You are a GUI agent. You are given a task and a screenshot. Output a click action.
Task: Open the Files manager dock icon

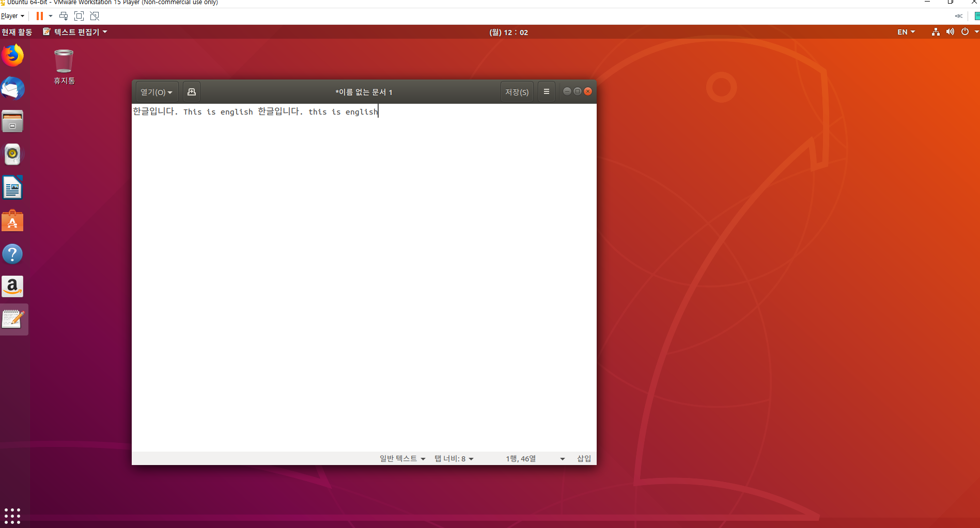(x=12, y=121)
